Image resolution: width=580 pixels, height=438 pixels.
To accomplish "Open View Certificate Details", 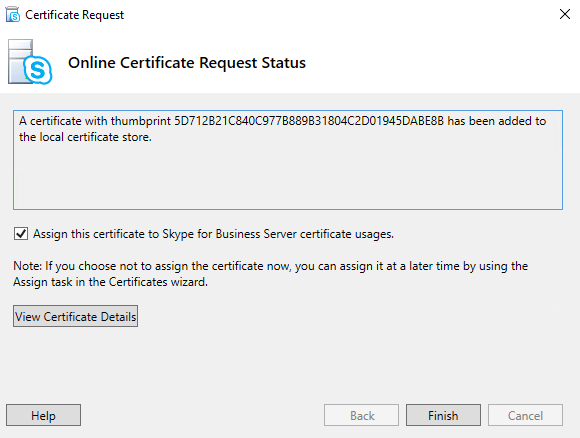I will point(75,316).
